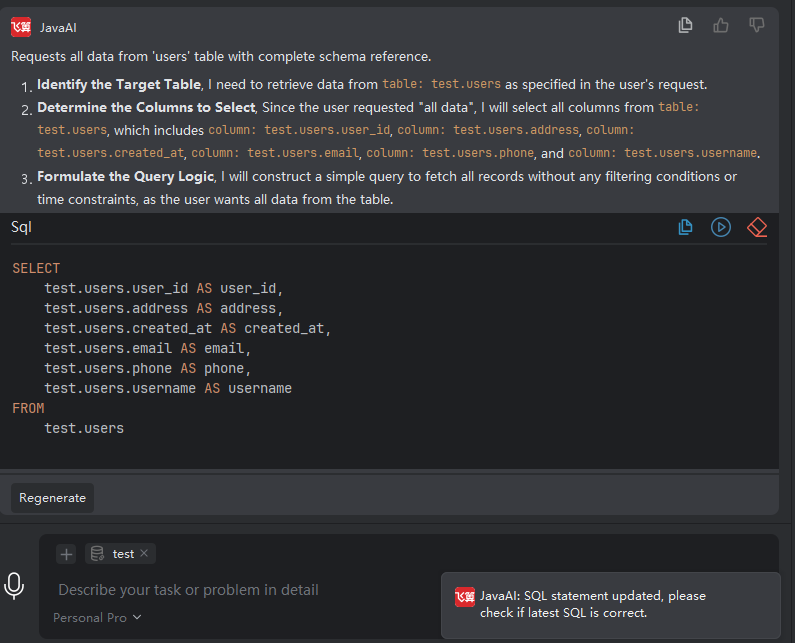Click the SELECT keyword in SQL code
Image resolution: width=795 pixels, height=643 pixels.
tap(36, 268)
